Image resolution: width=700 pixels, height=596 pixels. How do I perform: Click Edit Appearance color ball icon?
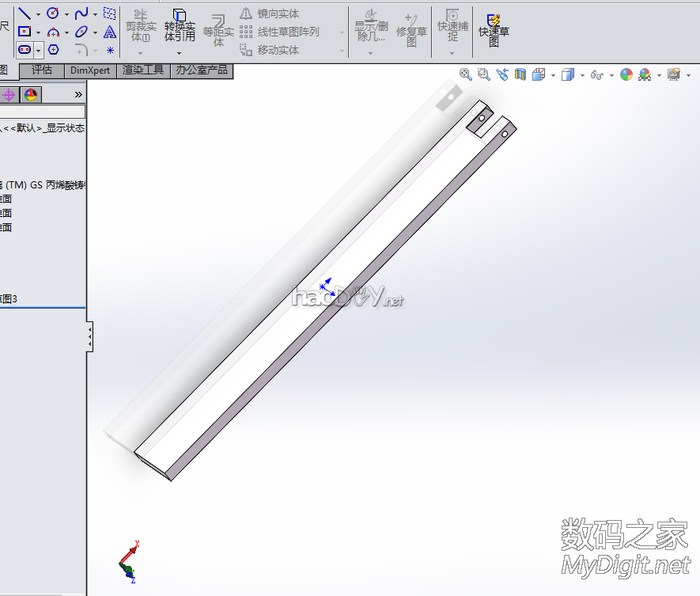pos(626,74)
